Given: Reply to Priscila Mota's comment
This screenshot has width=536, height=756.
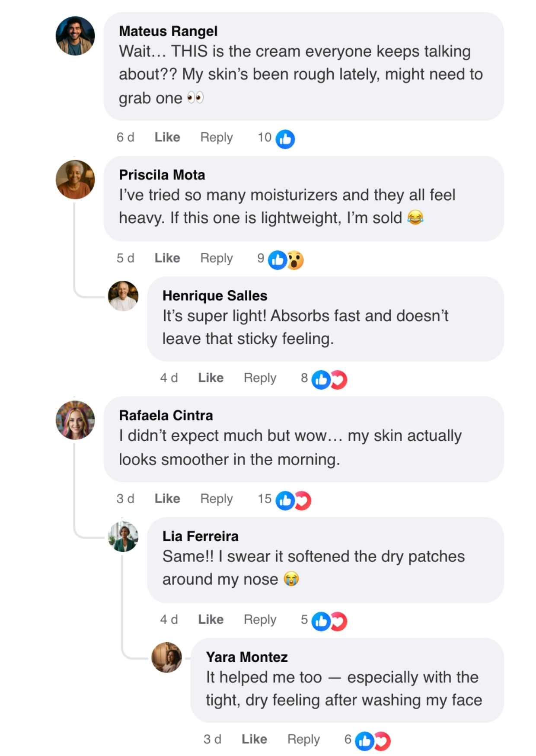Looking at the screenshot, I should point(216,258).
